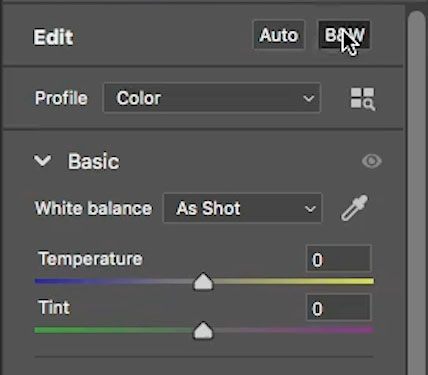Click the yellow end of Temperature track
This screenshot has width=428, height=375.
point(365,282)
